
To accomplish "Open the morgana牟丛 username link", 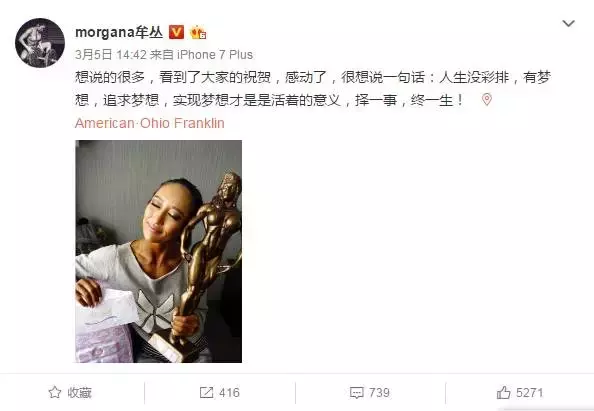I will pos(119,33).
